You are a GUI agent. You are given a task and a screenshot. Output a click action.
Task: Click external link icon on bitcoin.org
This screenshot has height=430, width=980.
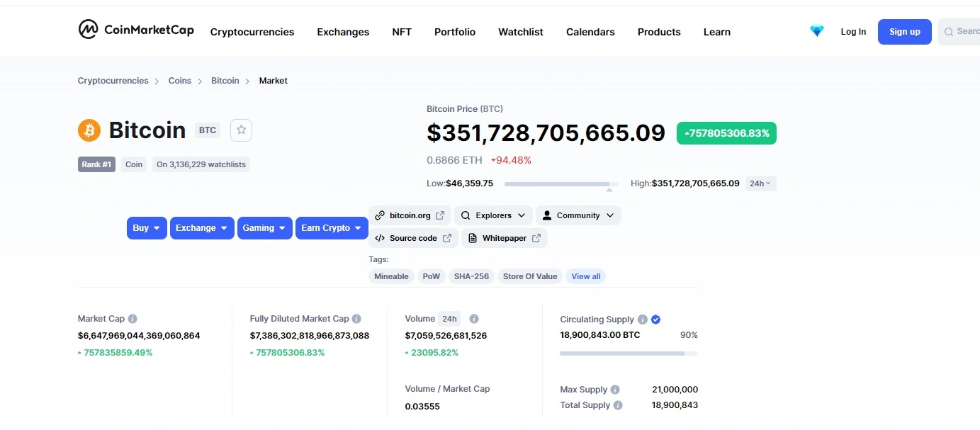pyautogui.click(x=440, y=215)
